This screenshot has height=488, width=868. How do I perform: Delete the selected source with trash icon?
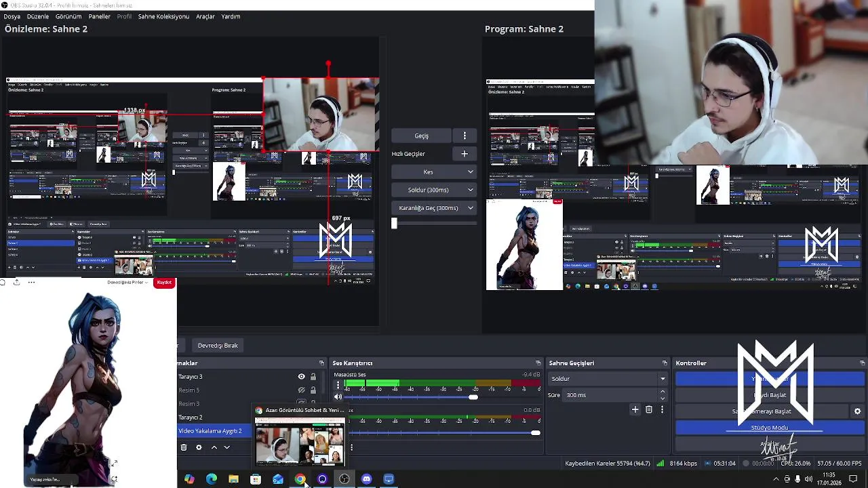pyautogui.click(x=184, y=447)
